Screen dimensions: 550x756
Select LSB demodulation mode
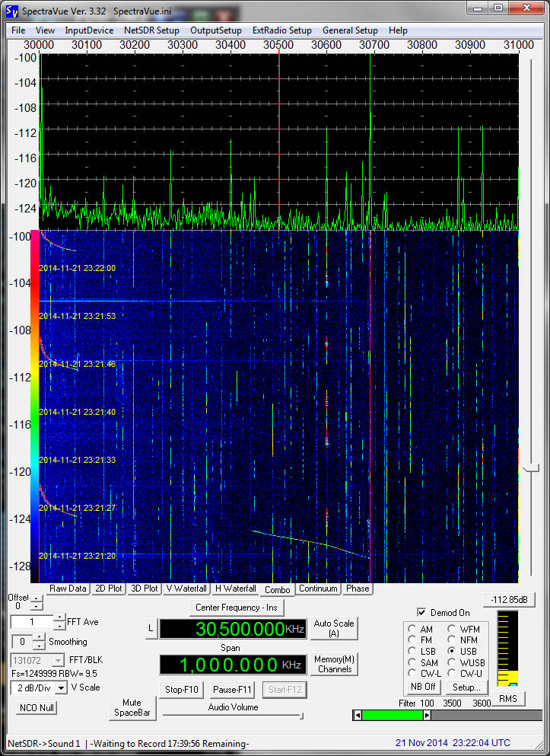click(x=412, y=651)
